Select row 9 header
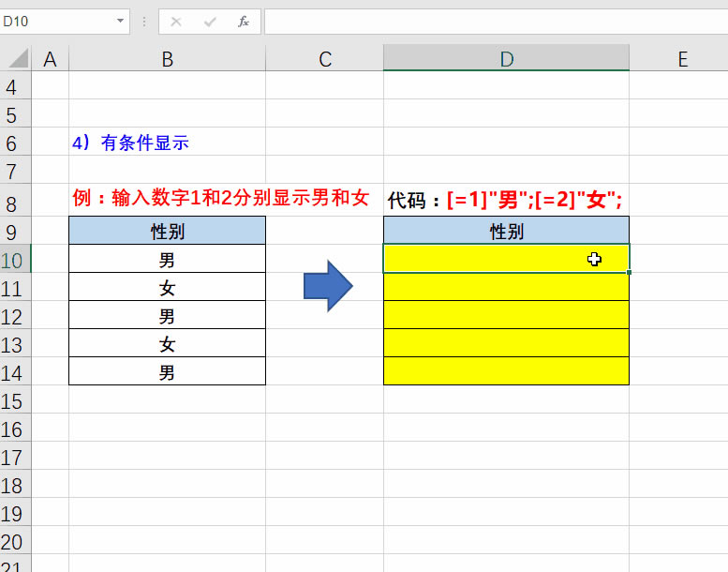 coord(15,231)
